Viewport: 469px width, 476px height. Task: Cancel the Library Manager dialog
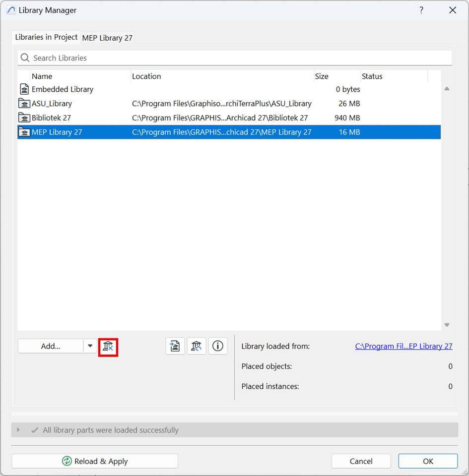(361, 461)
